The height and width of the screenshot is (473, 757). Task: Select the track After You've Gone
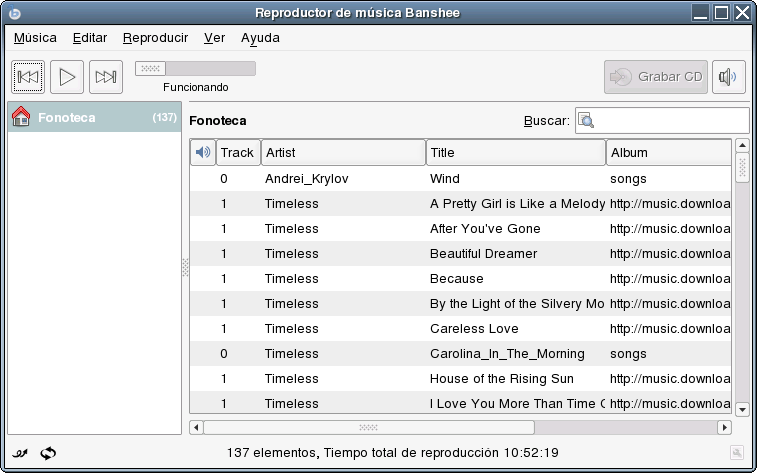click(485, 229)
